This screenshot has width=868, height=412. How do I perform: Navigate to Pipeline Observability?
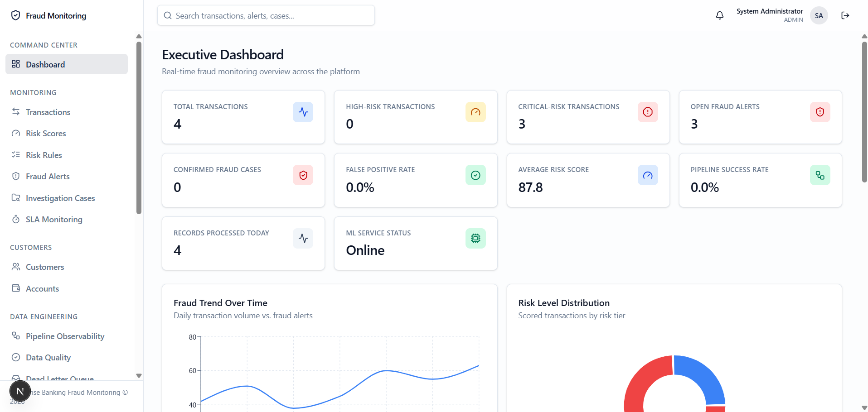click(67, 336)
